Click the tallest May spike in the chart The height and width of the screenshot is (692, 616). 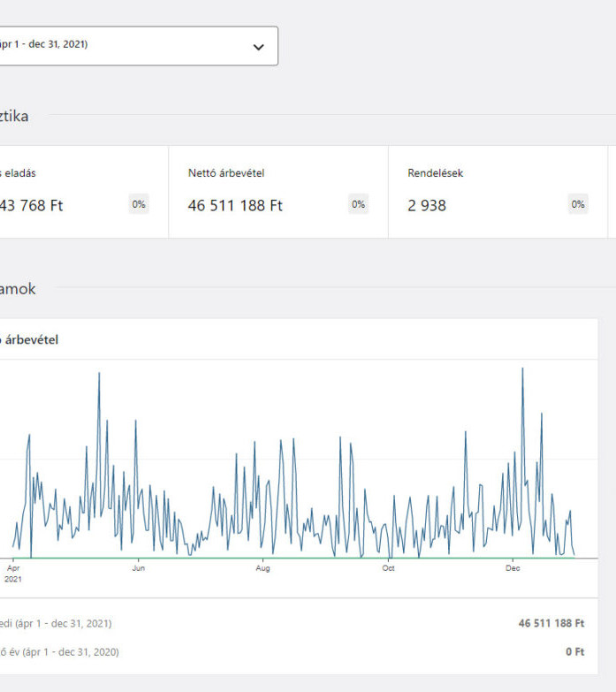pyautogui.click(x=99, y=374)
